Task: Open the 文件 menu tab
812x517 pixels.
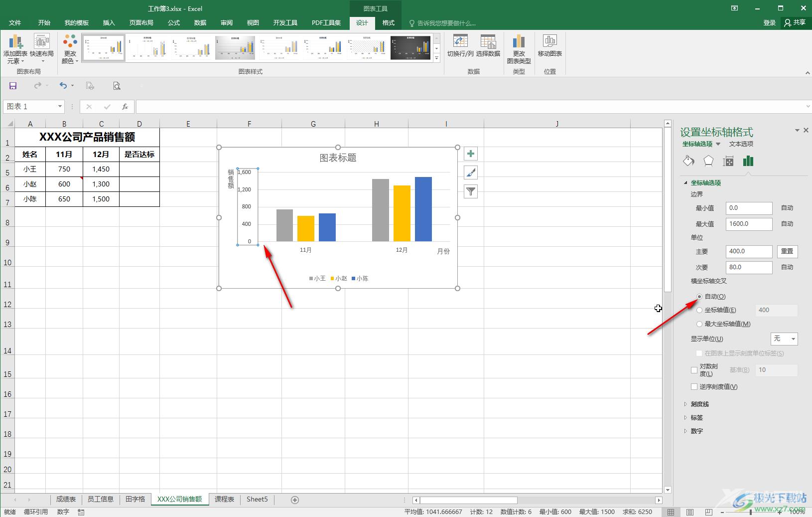Action: pyautogui.click(x=15, y=23)
